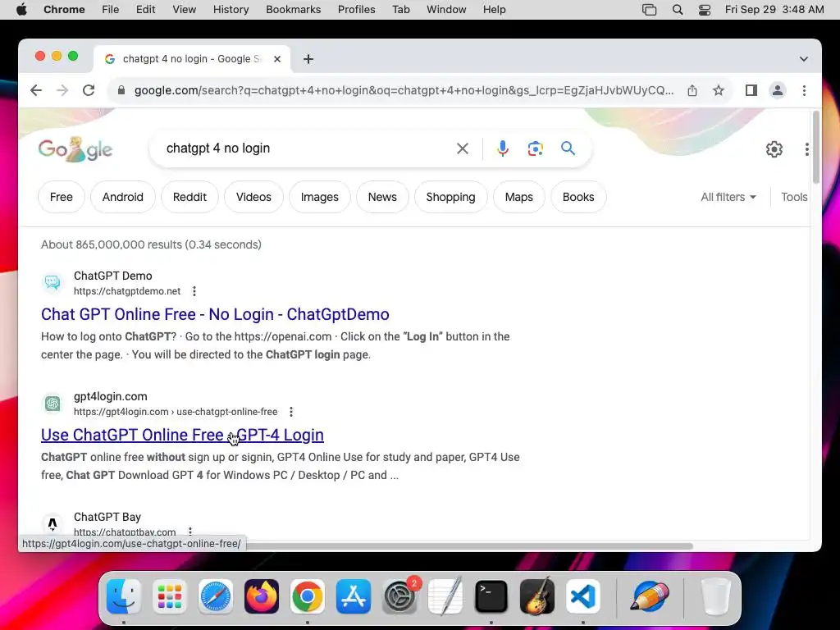Expand the All filters dropdown
840x630 pixels.
coord(728,197)
